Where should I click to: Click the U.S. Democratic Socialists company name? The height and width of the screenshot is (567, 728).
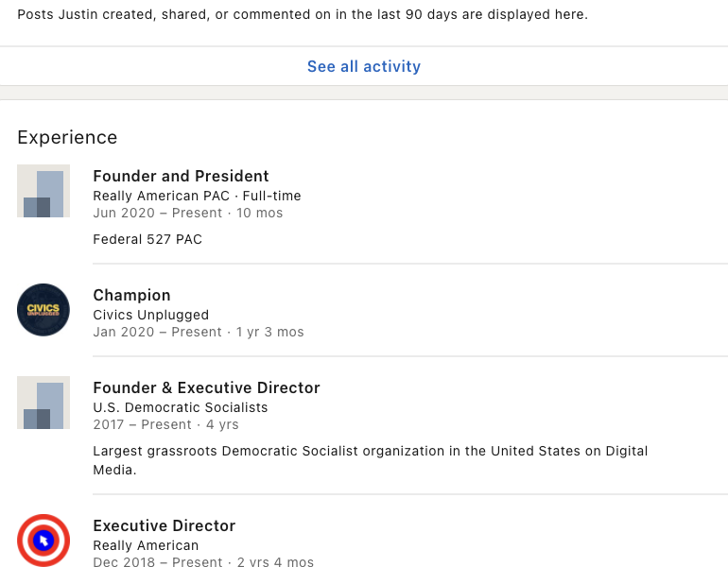(x=180, y=407)
